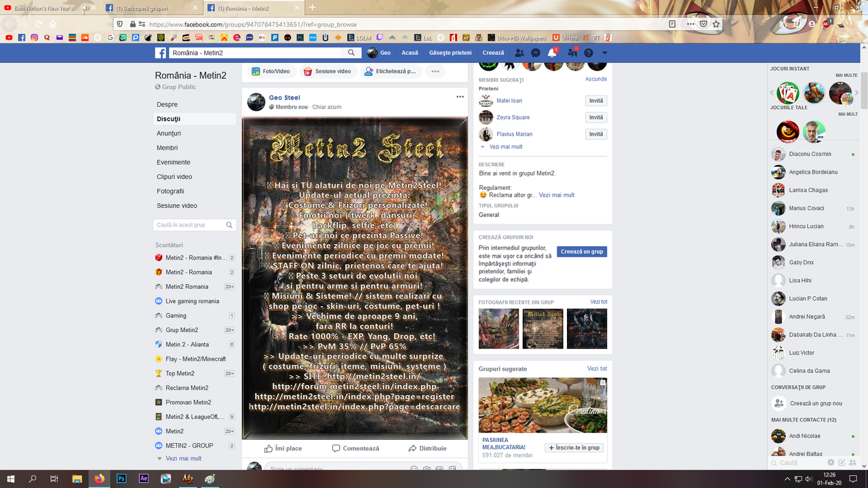Click the search magnifier button in Facebook header
The image size is (868, 488).
(x=351, y=53)
